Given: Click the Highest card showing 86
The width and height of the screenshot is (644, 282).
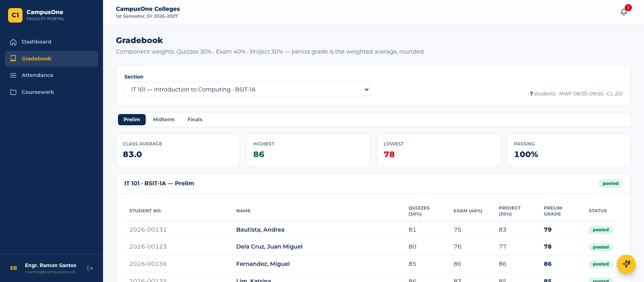Looking at the screenshot, I should click(x=308, y=150).
